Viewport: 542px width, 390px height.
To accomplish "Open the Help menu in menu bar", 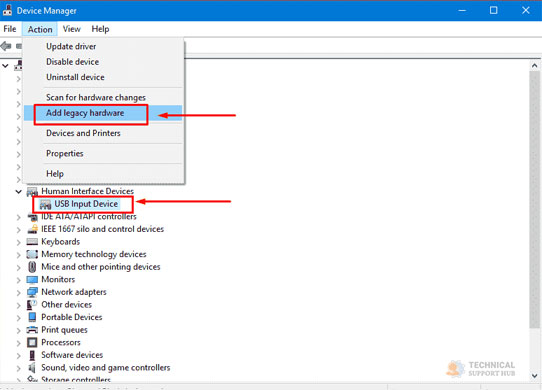I will 100,29.
